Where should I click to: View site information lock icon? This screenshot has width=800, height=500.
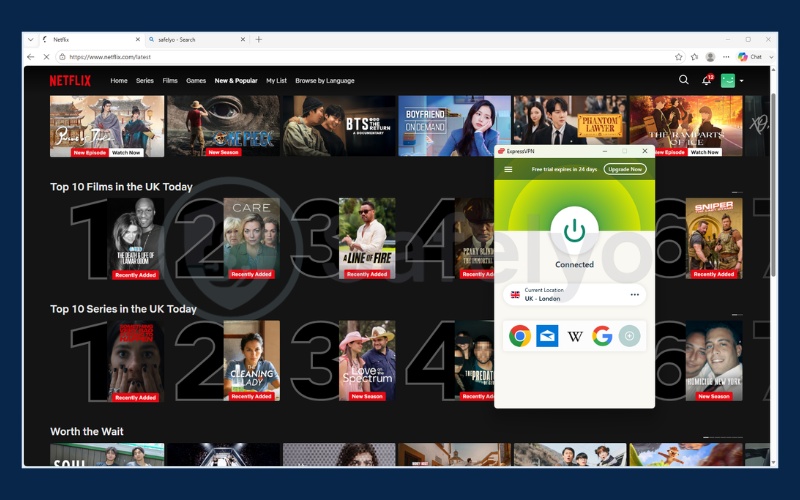pyautogui.click(x=62, y=57)
